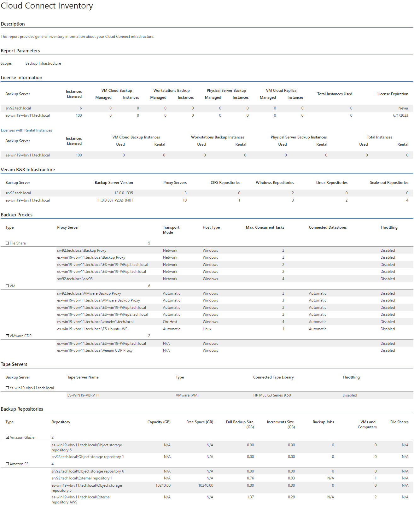This screenshot has height=505, width=420.
Task: Click the Backup Proxies section heading
Action: coord(17,215)
